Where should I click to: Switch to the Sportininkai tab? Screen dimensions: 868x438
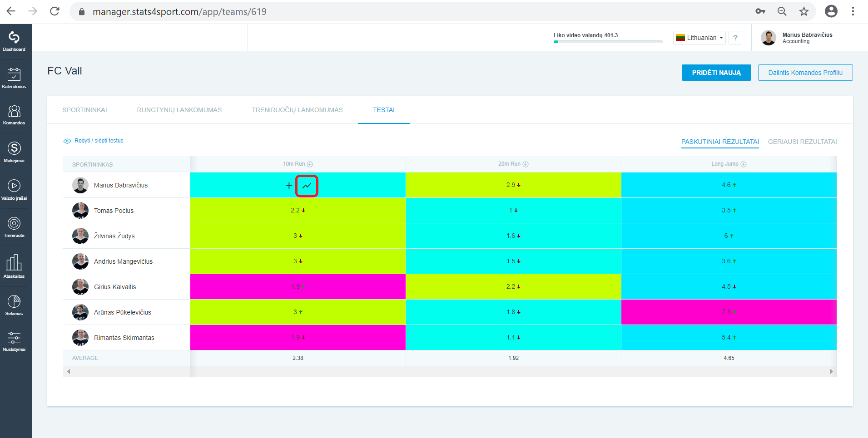pos(84,110)
